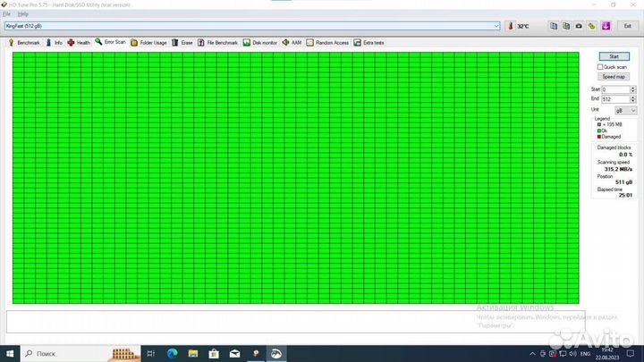The image size is (644, 362).
Task: Click the thermometer temperature icon
Action: point(511,26)
